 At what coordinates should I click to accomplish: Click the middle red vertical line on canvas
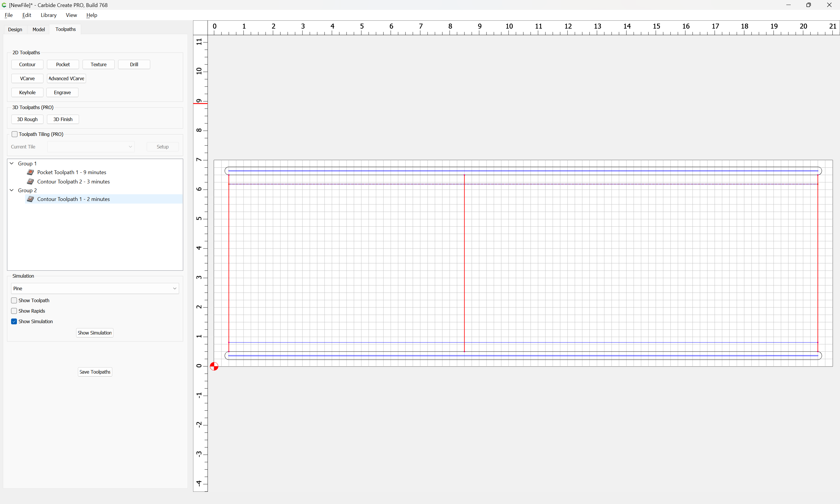(x=464, y=263)
